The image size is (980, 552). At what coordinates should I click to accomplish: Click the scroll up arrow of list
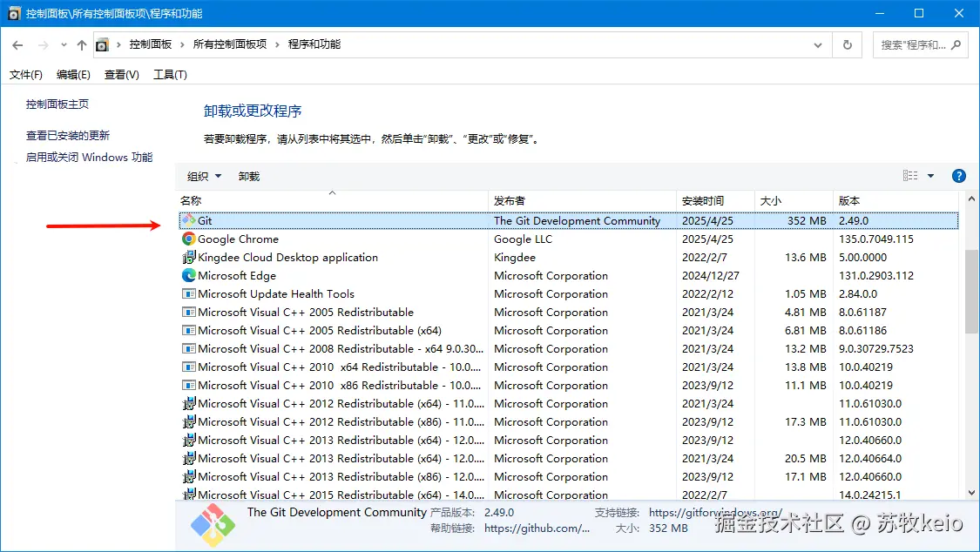pos(971,199)
